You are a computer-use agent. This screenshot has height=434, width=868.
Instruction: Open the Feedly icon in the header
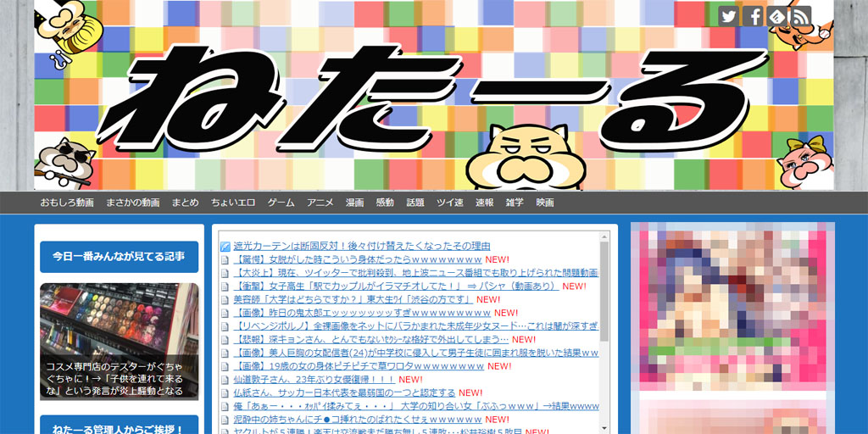point(776,16)
